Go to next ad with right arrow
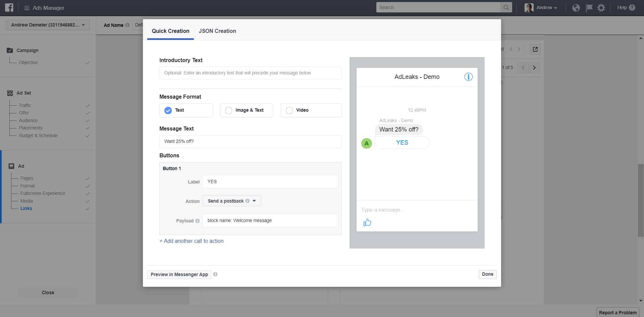 pos(534,68)
